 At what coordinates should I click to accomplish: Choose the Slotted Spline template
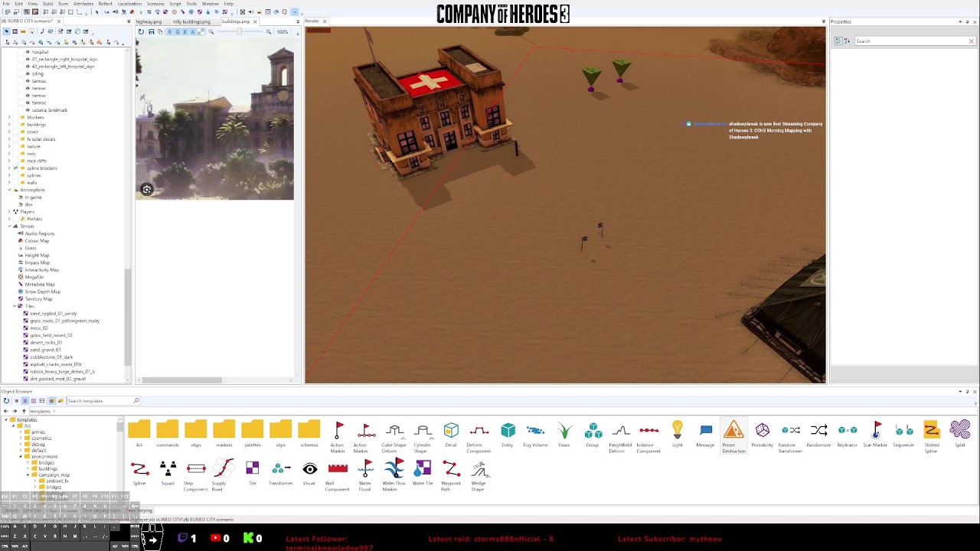(932, 430)
